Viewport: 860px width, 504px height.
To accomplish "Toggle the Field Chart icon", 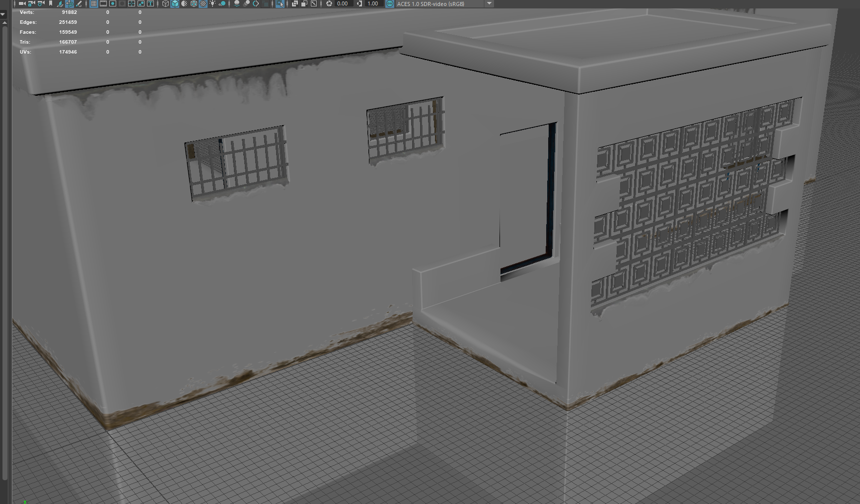I will point(132,3).
